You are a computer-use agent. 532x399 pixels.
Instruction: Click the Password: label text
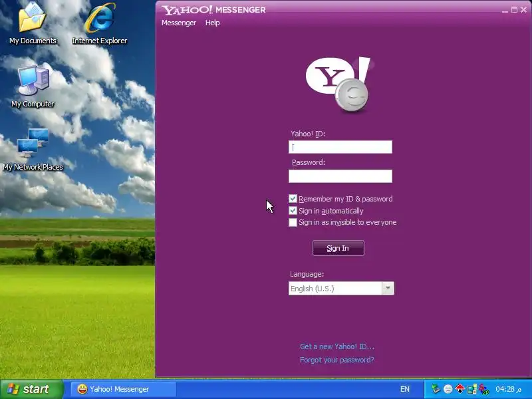pos(309,162)
